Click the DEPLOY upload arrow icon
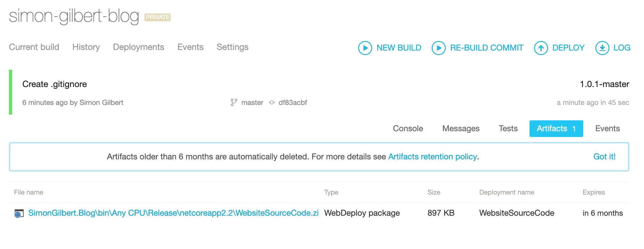 tap(541, 48)
